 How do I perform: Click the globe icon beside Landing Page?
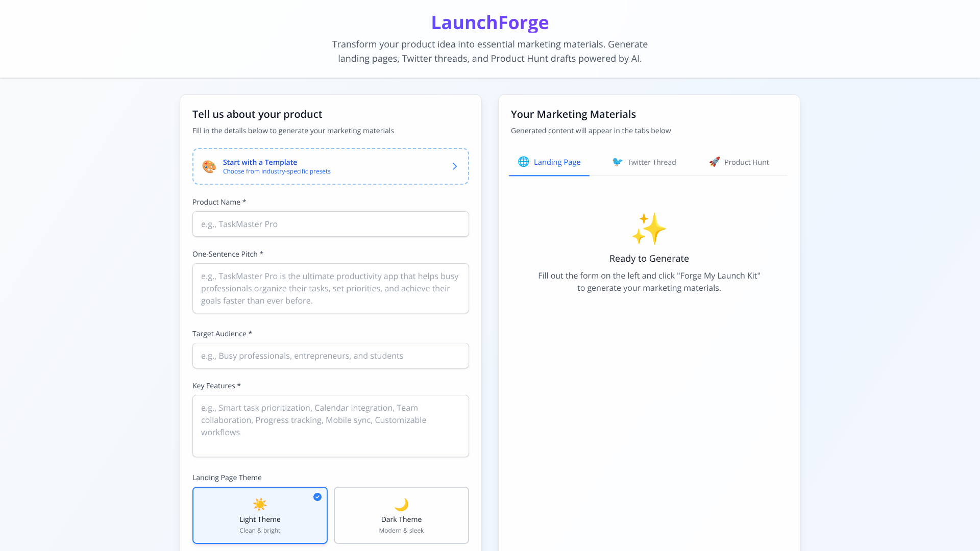click(523, 162)
